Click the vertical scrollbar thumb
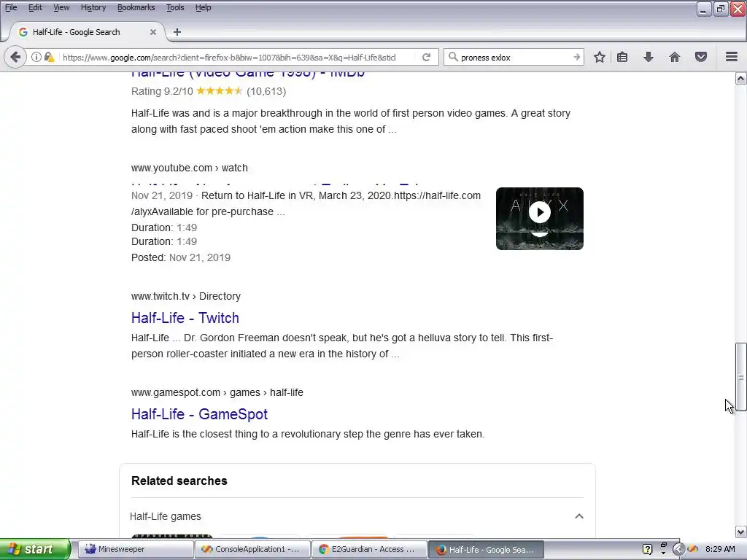747x560 pixels. point(741,377)
